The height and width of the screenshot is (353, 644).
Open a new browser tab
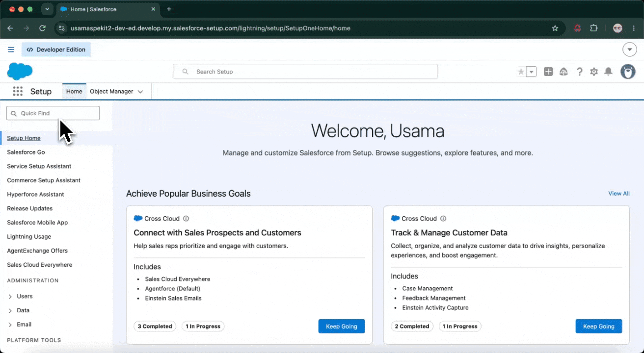coord(169,9)
